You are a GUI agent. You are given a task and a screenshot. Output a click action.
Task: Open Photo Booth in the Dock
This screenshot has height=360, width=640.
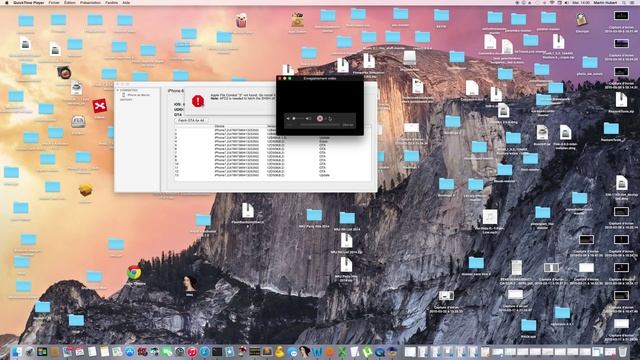pos(142,352)
